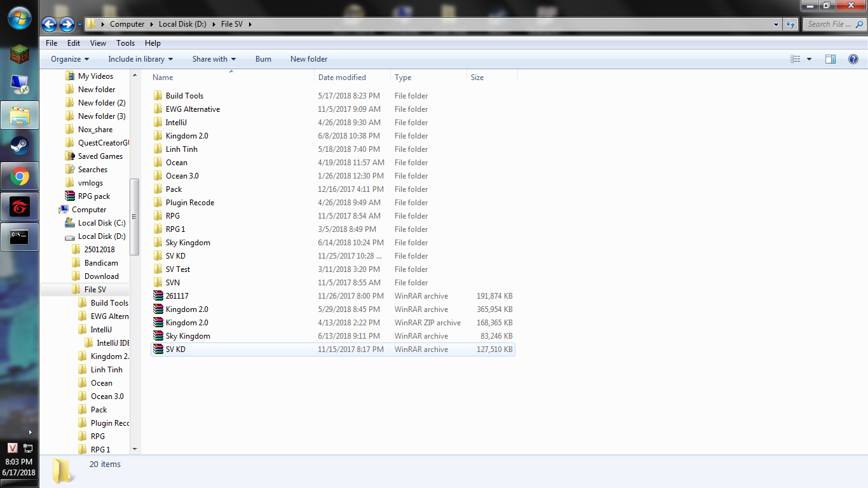Open the File menu
Image resolution: width=868 pixels, height=488 pixels.
point(52,43)
